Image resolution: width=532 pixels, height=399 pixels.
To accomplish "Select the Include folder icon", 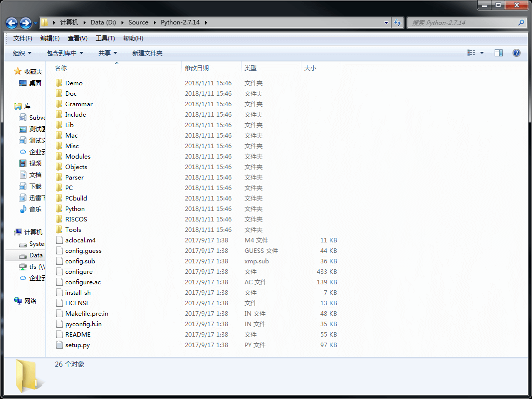I will tap(59, 114).
